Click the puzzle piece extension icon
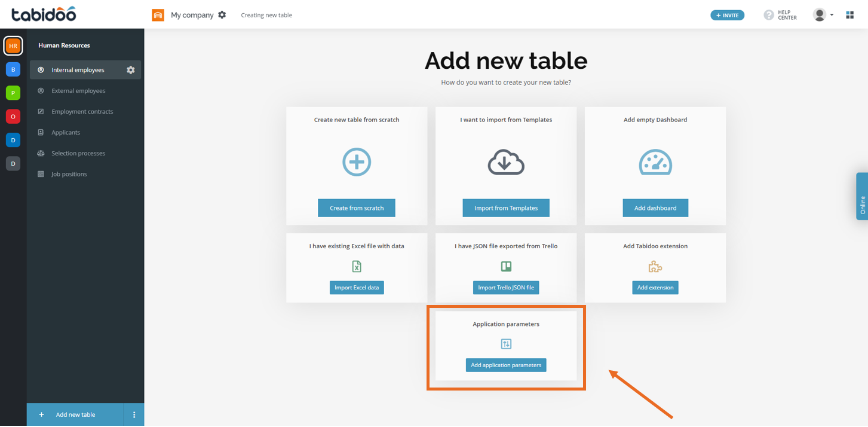The image size is (868, 427). tap(655, 267)
